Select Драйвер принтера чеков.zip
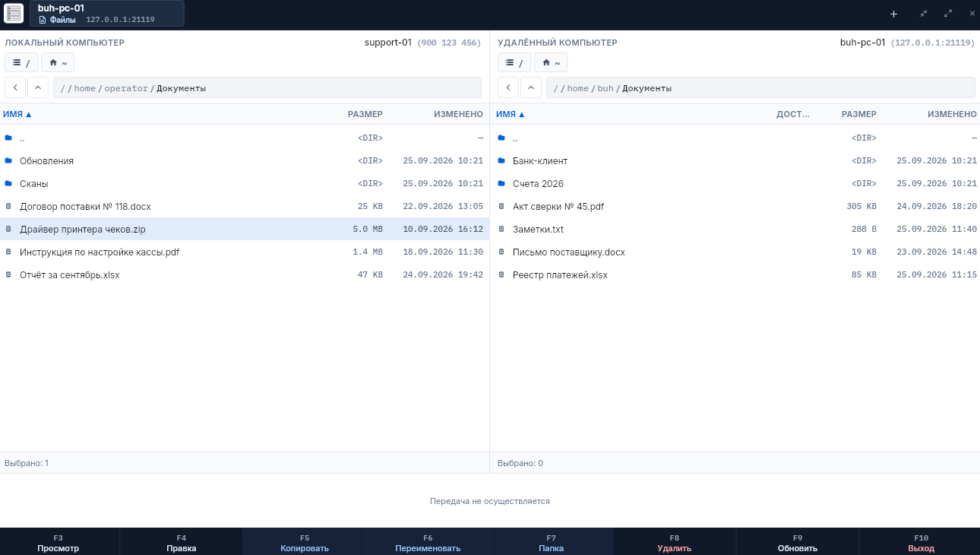This screenshot has width=980, height=555. pyautogui.click(x=245, y=229)
